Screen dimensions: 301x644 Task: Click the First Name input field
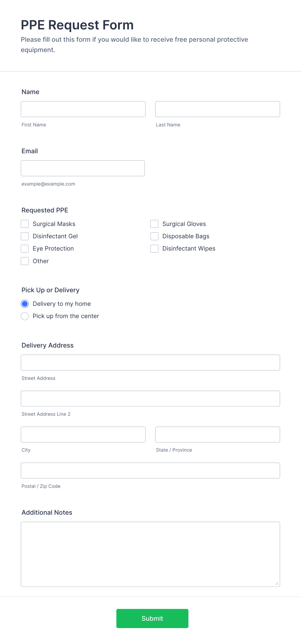coord(83,109)
